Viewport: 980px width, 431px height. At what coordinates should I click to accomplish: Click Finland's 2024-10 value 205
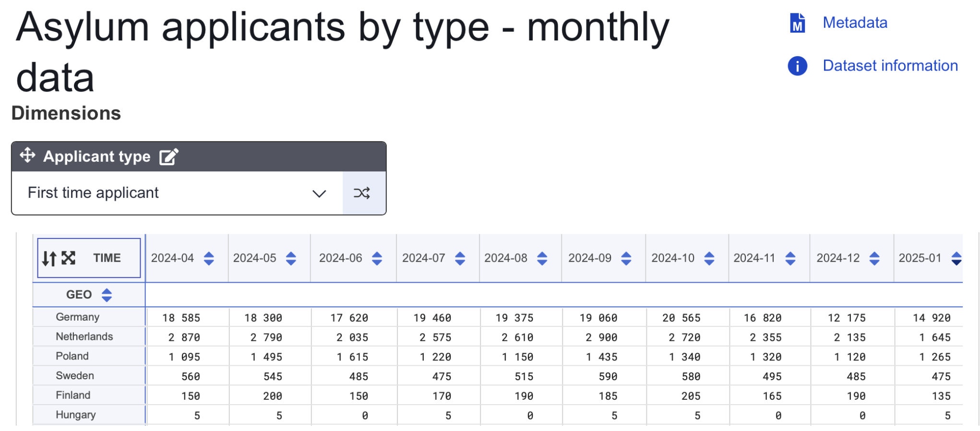(691, 396)
